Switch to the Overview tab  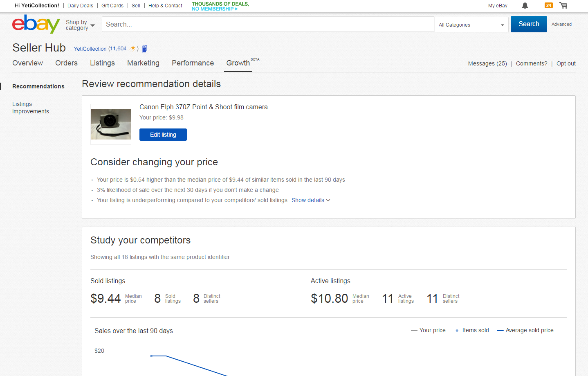pos(27,63)
